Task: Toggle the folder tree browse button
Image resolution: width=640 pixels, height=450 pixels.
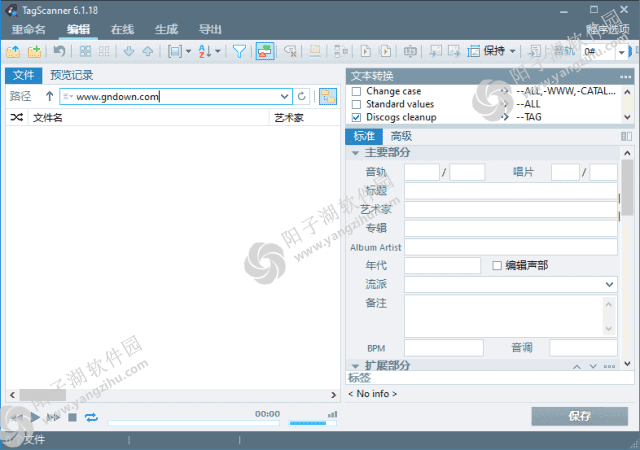Action: (328, 96)
